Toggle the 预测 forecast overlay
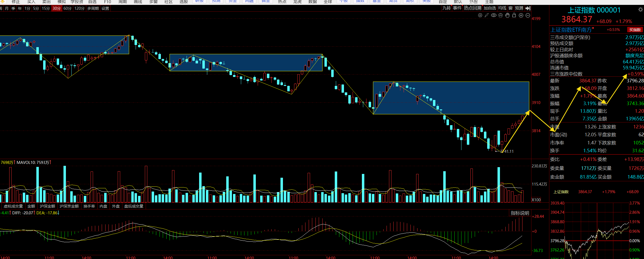644x259 pixels. [x=519, y=8]
